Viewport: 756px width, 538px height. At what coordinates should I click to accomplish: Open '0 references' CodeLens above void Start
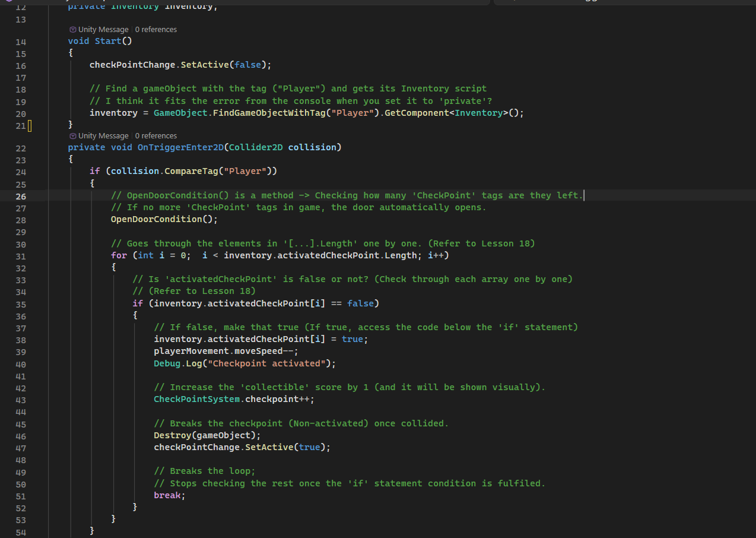coord(156,29)
